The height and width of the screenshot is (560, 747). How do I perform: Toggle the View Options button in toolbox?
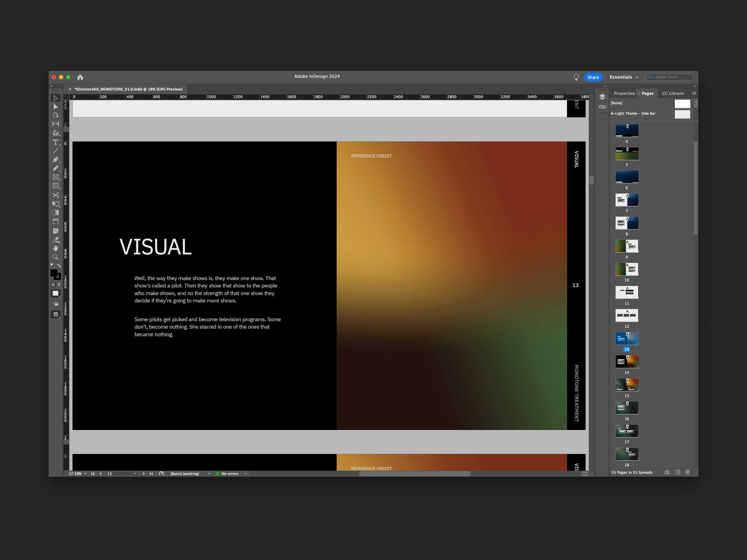(x=56, y=304)
